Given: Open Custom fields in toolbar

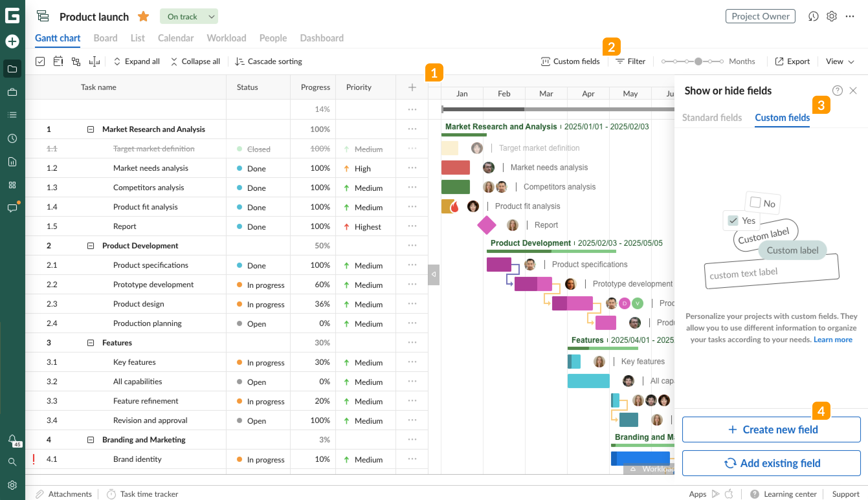Looking at the screenshot, I should (x=570, y=61).
